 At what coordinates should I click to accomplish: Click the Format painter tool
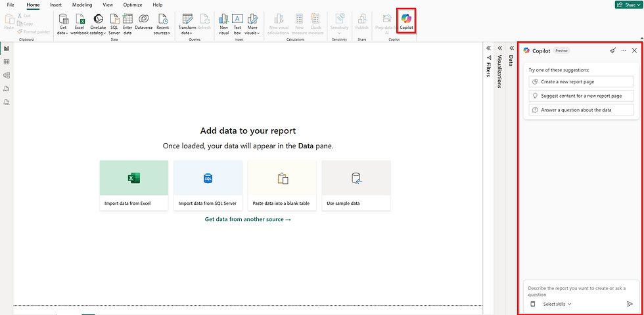34,31
